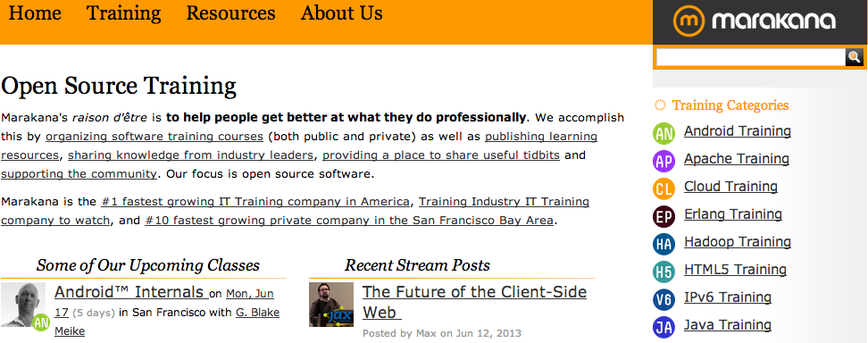The image size is (868, 343).
Task: Open the Training menu
Action: 123,13
